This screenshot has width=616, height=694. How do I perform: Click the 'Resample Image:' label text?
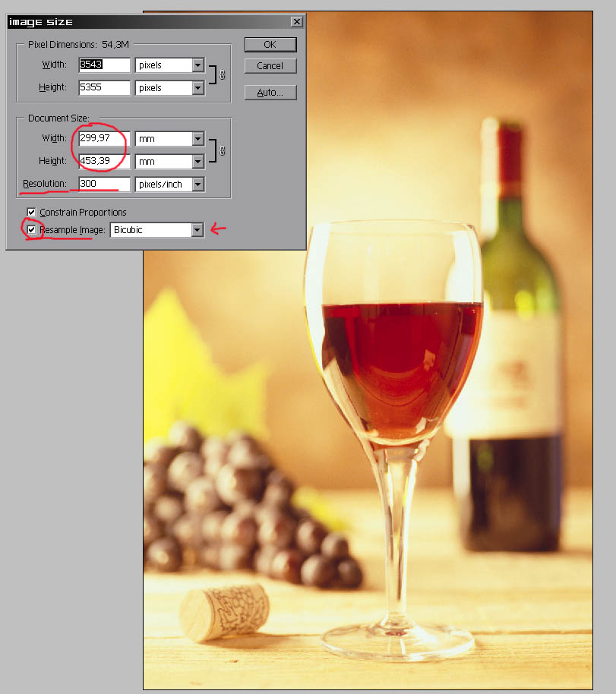coord(72,230)
